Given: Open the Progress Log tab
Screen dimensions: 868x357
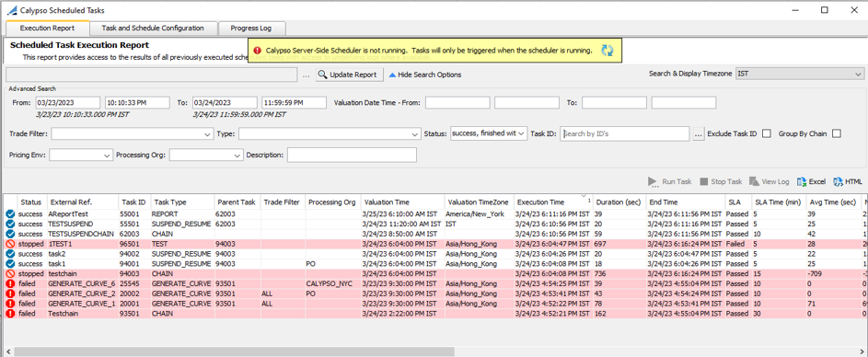Looking at the screenshot, I should point(252,29).
